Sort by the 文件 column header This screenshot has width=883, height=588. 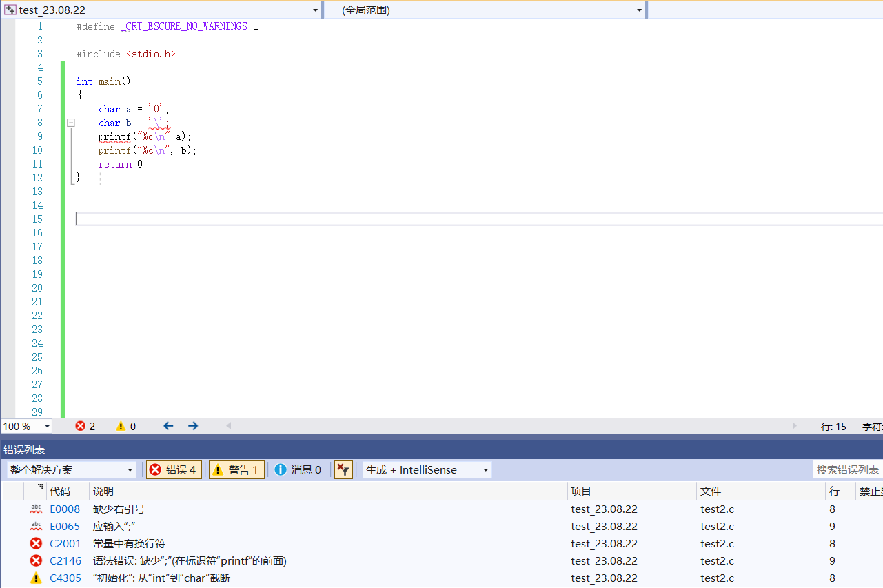(761, 491)
